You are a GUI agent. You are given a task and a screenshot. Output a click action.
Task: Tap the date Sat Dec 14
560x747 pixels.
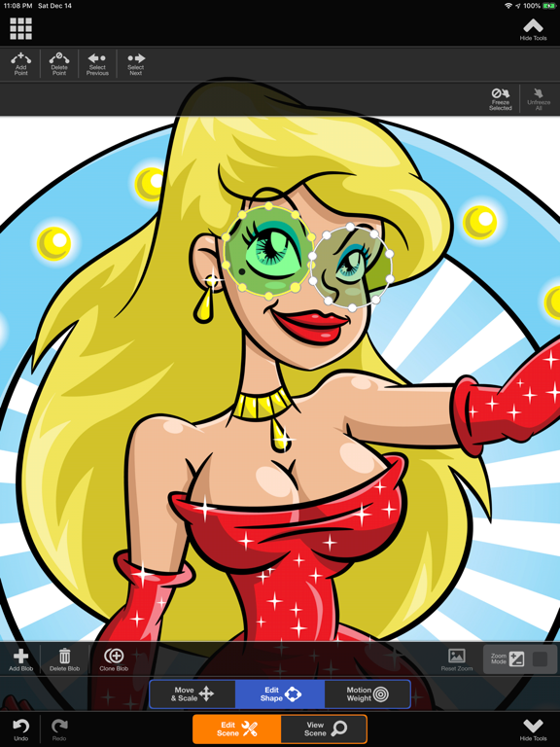tap(54, 6)
